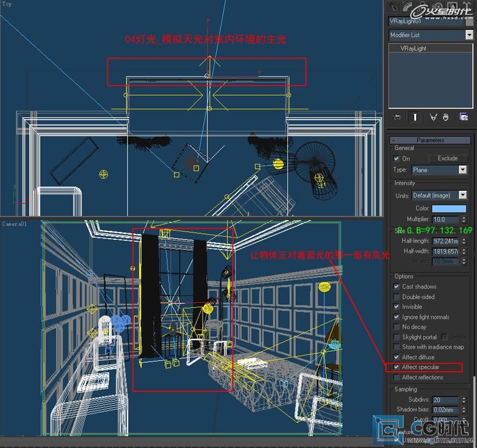Click yellow target light icon at left of Top view
The width and height of the screenshot is (477, 448).
click(104, 174)
